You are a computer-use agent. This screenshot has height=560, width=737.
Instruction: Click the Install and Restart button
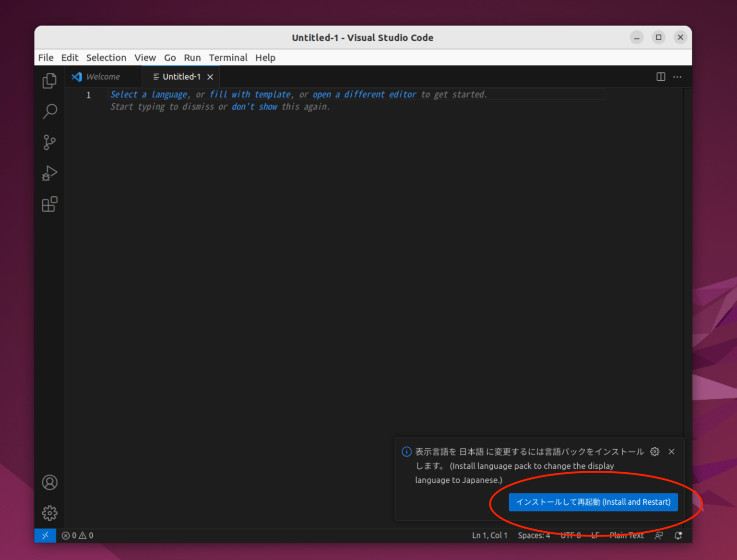[x=593, y=502]
